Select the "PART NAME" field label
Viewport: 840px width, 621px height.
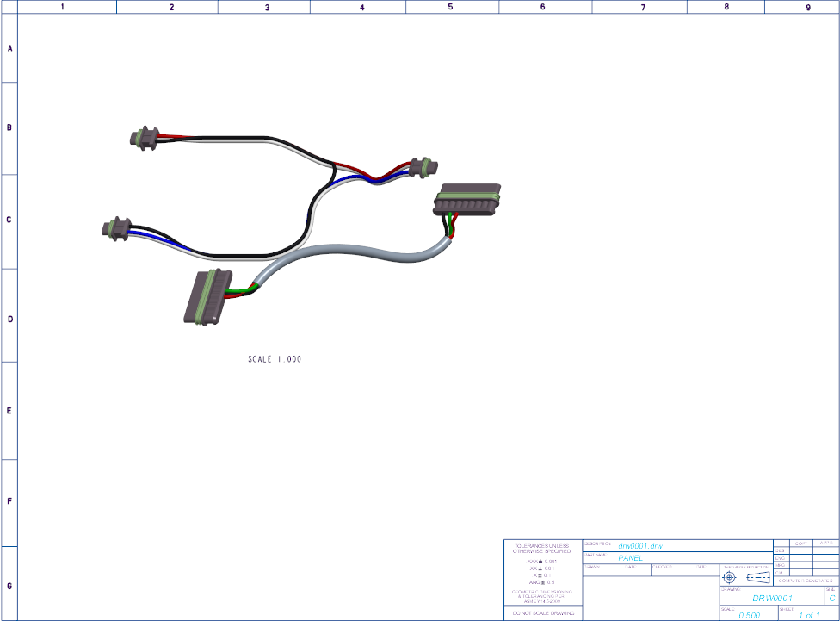click(x=596, y=555)
